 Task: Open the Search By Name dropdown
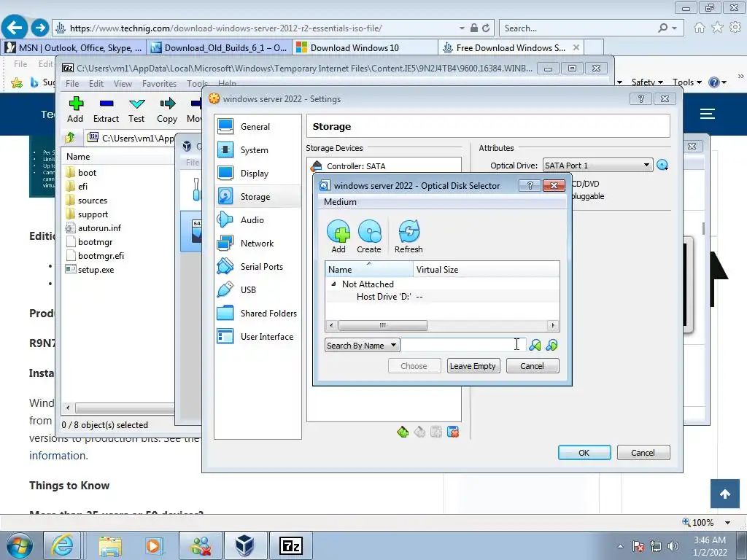[362, 345]
